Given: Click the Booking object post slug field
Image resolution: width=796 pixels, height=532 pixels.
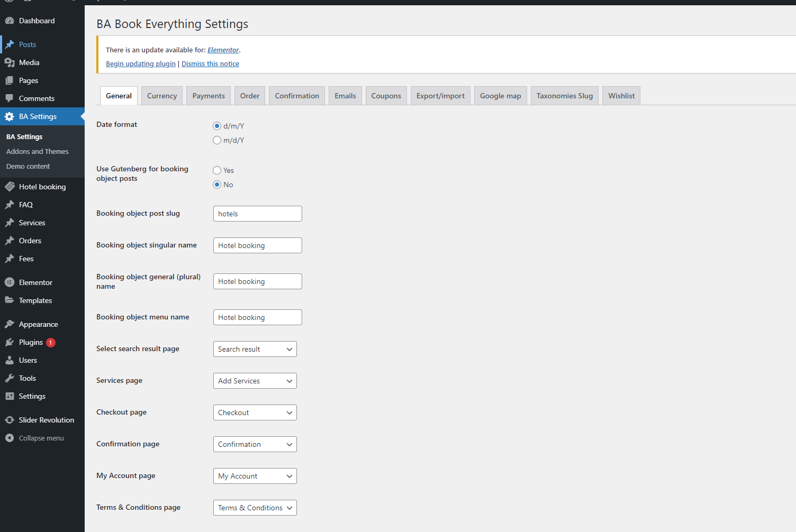Looking at the screenshot, I should click(x=257, y=214).
